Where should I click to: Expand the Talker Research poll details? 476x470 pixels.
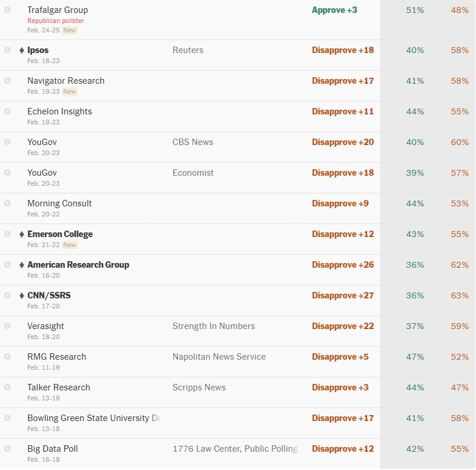click(7, 387)
